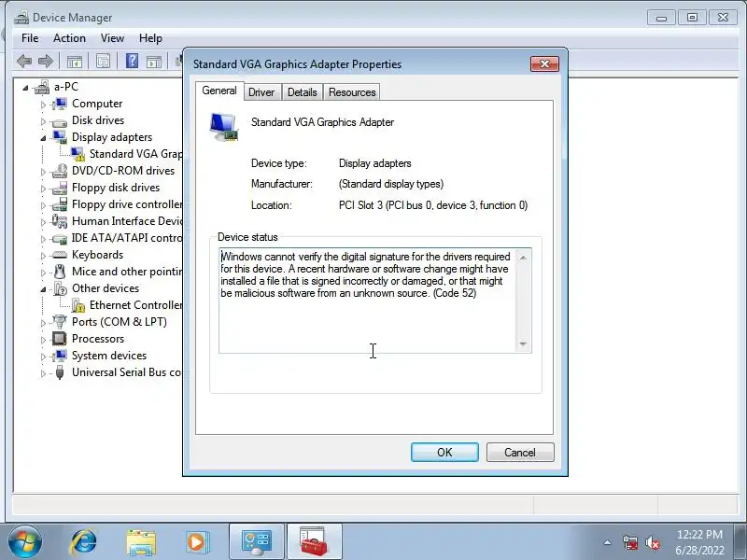The image size is (747, 560).
Task: Expand the System devices node
Action: coord(43,357)
